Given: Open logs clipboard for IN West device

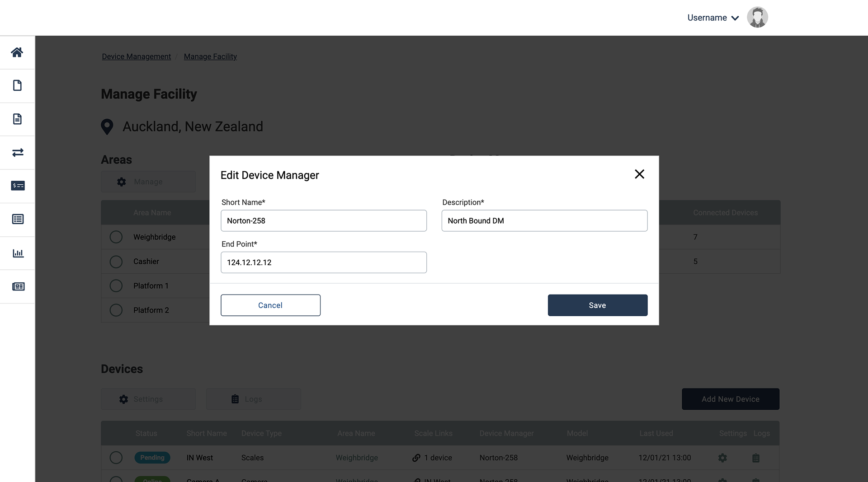Looking at the screenshot, I should (x=756, y=458).
